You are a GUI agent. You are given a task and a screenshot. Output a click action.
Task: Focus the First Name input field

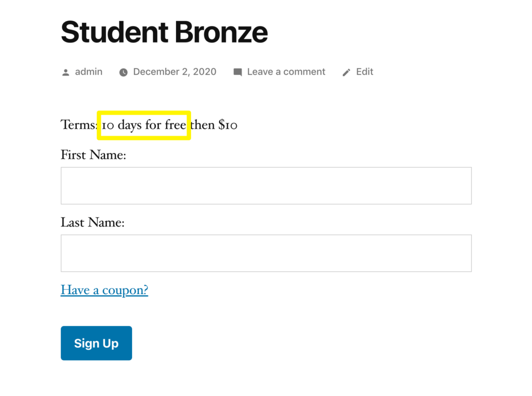[266, 186]
